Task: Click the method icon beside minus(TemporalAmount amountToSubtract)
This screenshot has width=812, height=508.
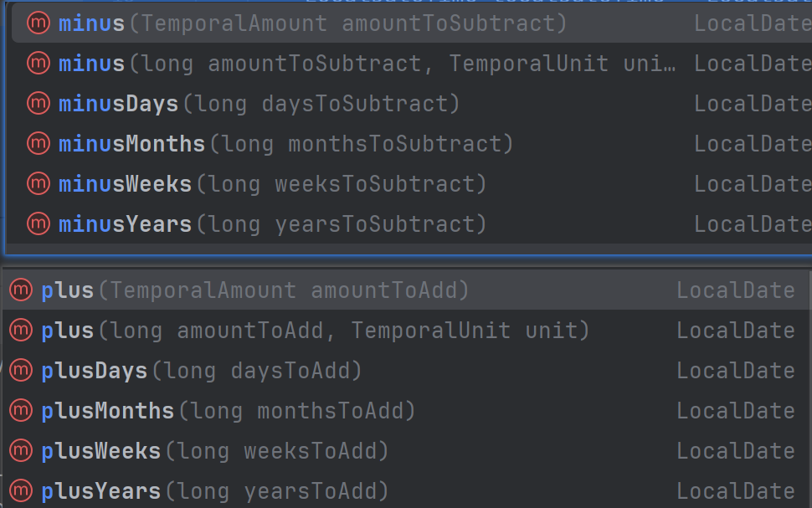Action: coord(38,23)
